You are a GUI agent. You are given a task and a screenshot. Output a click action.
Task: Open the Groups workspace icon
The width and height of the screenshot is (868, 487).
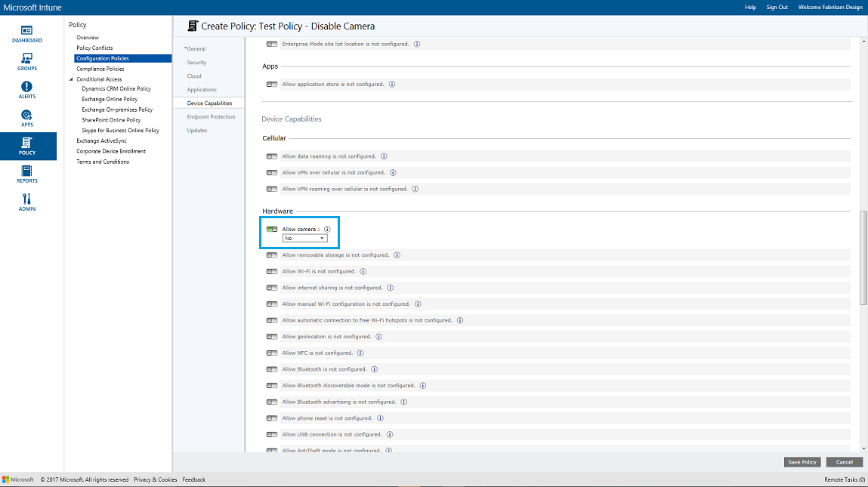click(26, 62)
